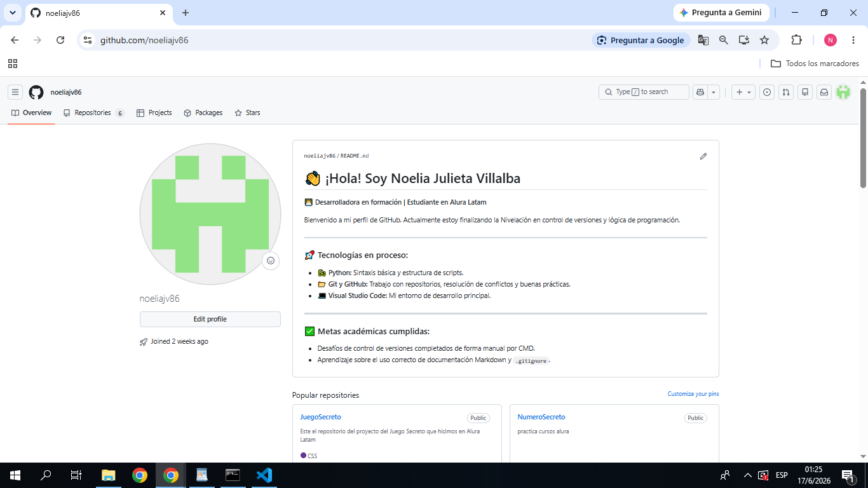Switch to the Repositories tab

93,112
